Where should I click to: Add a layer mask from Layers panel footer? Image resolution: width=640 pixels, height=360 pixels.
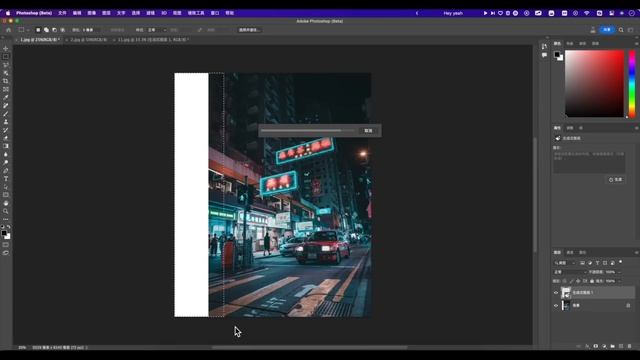(x=596, y=346)
